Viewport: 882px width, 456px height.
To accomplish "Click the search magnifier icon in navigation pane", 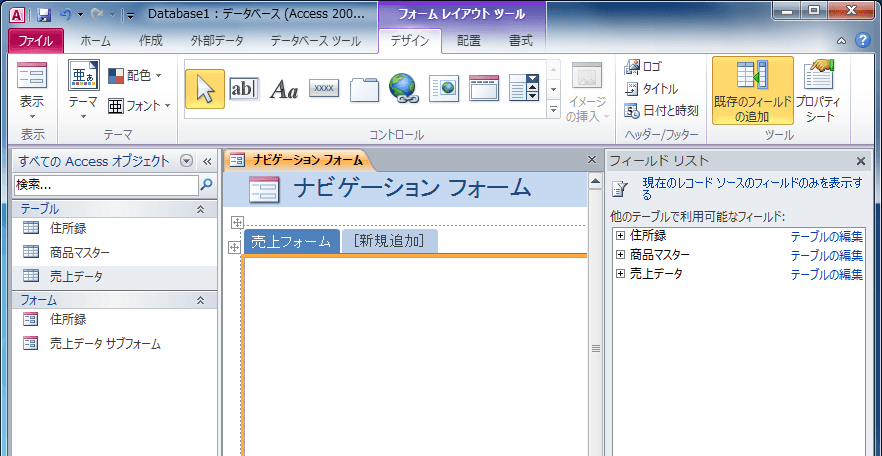I will click(207, 184).
